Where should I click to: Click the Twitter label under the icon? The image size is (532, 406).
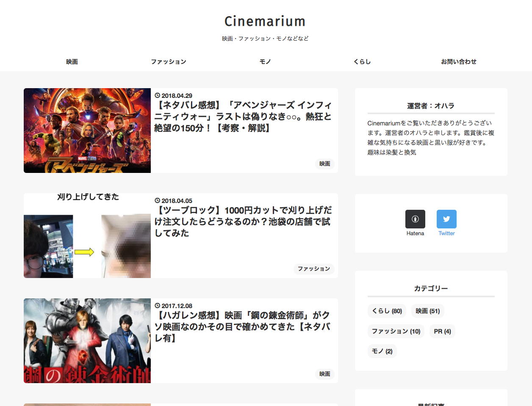click(x=446, y=233)
